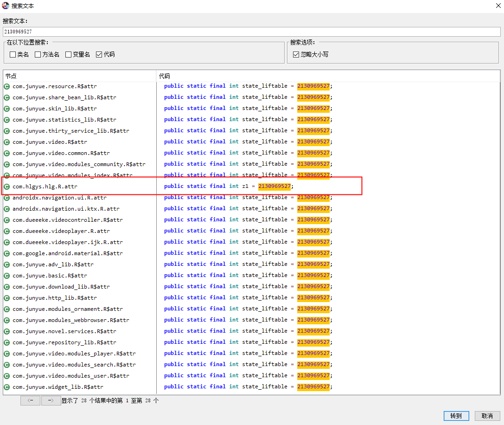
Task: Enable the 类名 search checkbox
Action: [x=13, y=55]
